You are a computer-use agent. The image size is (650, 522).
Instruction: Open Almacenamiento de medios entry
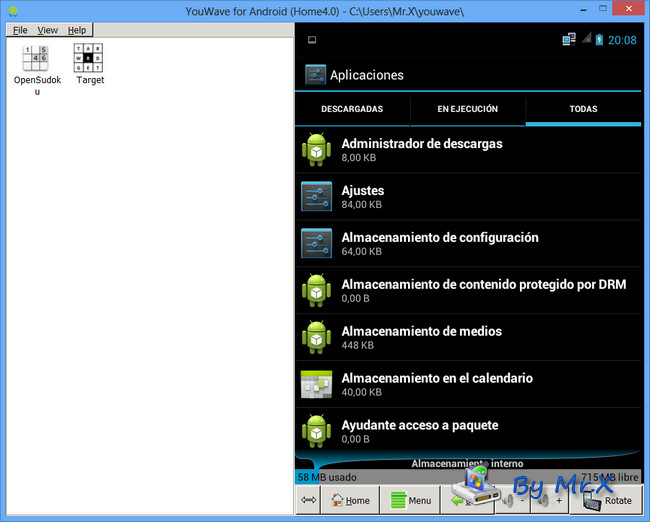click(468, 337)
